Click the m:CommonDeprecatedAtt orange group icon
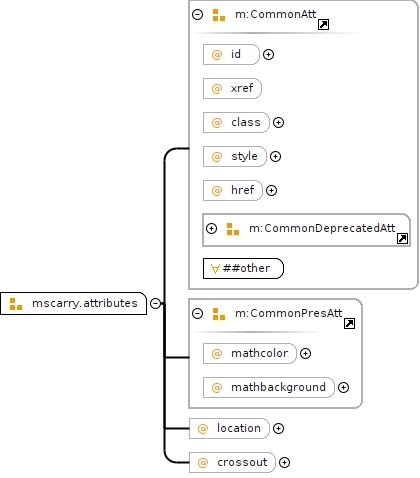Screen dimensions: 420x478 pos(233,229)
